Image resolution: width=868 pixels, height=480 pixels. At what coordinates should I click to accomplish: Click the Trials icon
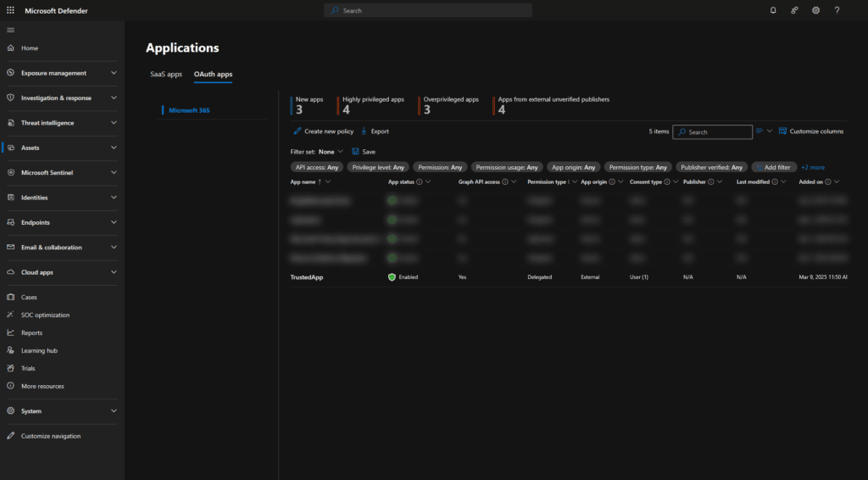(x=10, y=368)
